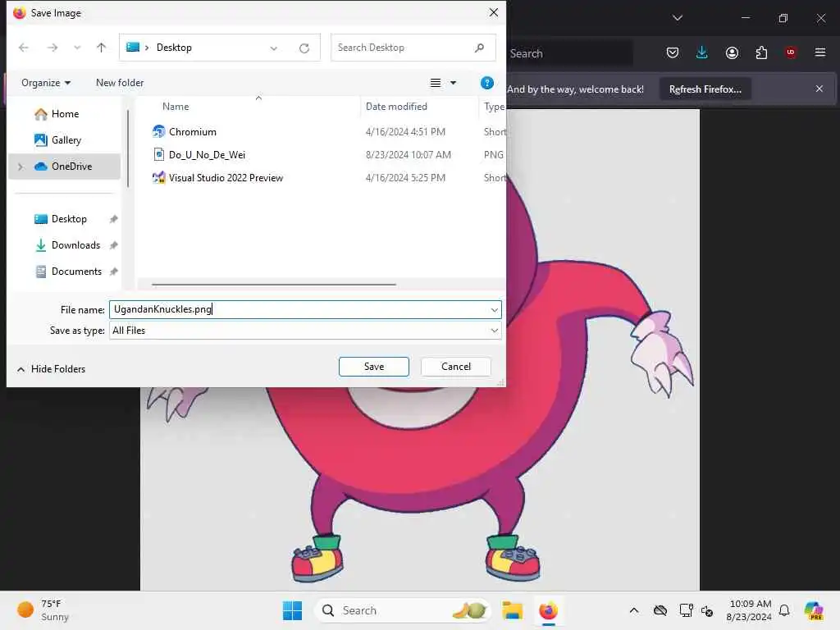
Task: Open Firefox hamburger application menu
Action: (820, 52)
